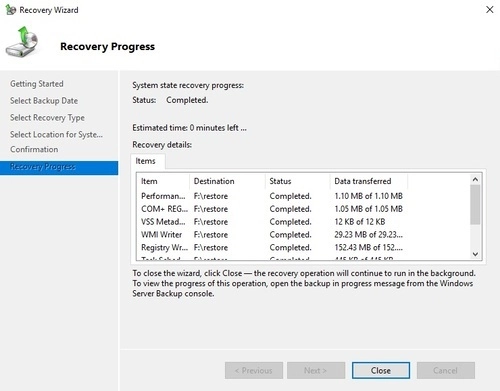Click the Next > button
Viewport: 500px width, 391px height.
pyautogui.click(x=316, y=370)
